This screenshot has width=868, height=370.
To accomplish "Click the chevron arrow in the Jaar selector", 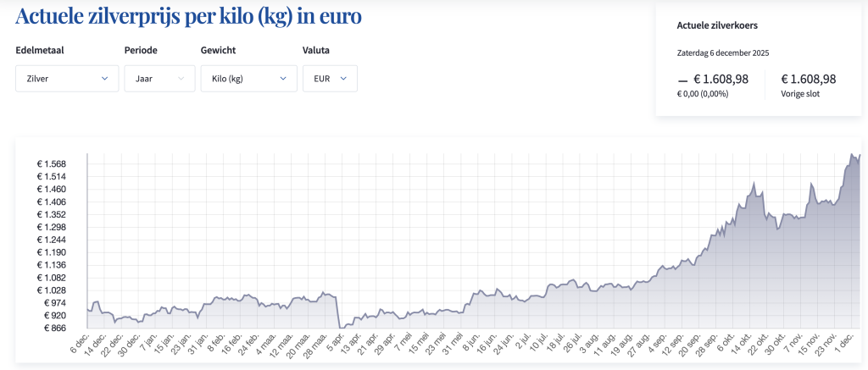I will (181, 79).
